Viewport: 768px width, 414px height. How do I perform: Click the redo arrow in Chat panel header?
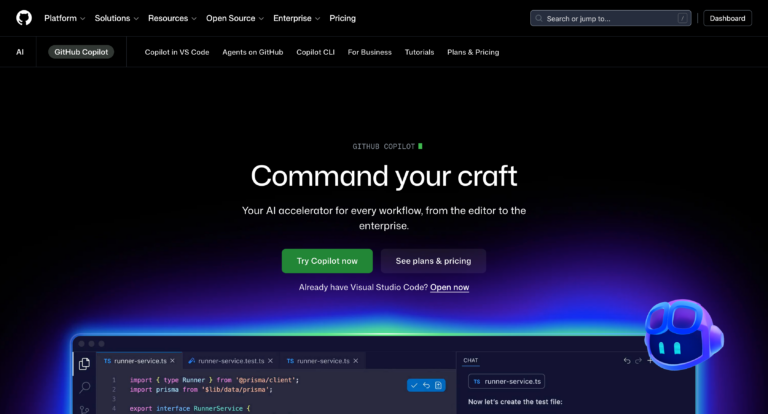click(x=638, y=361)
